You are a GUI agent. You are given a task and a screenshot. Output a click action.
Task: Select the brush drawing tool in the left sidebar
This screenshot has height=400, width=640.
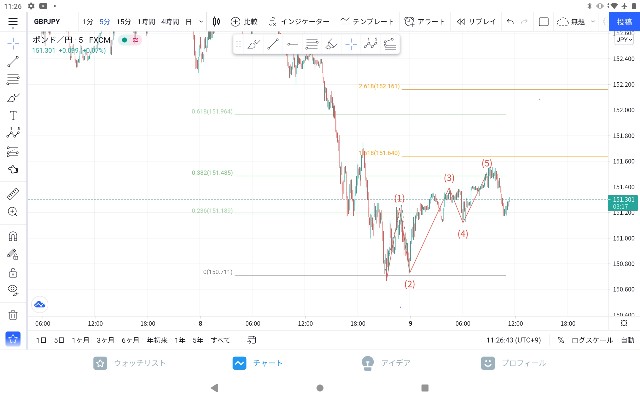pos(13,98)
